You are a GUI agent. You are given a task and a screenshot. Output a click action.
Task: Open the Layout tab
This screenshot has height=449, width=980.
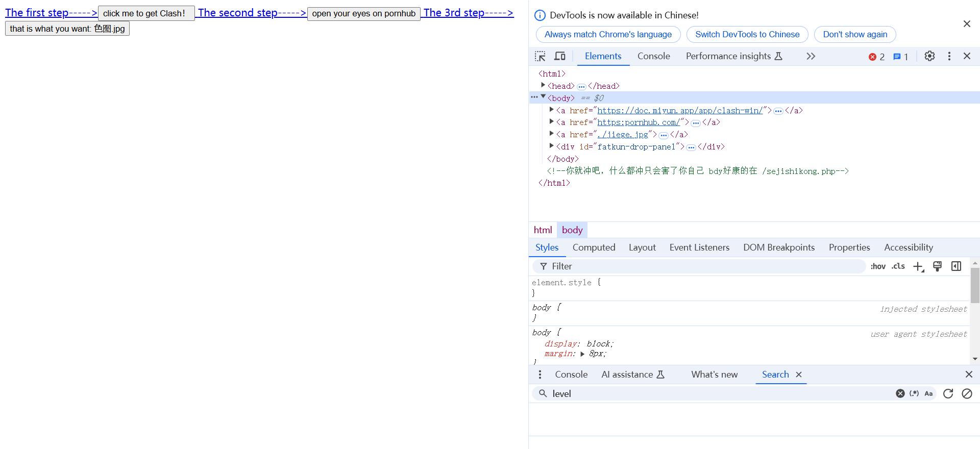pyautogui.click(x=642, y=247)
